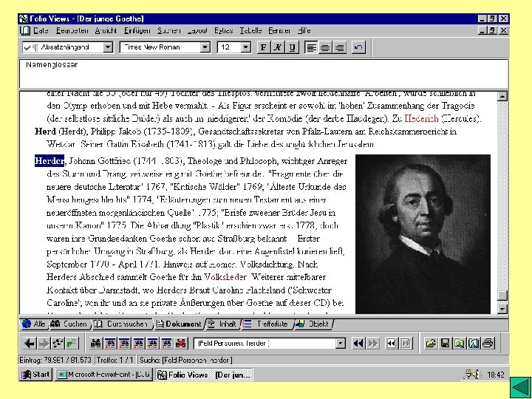The height and width of the screenshot is (399, 532).
Task: Click the portrait image of Herder
Action: [423, 234]
